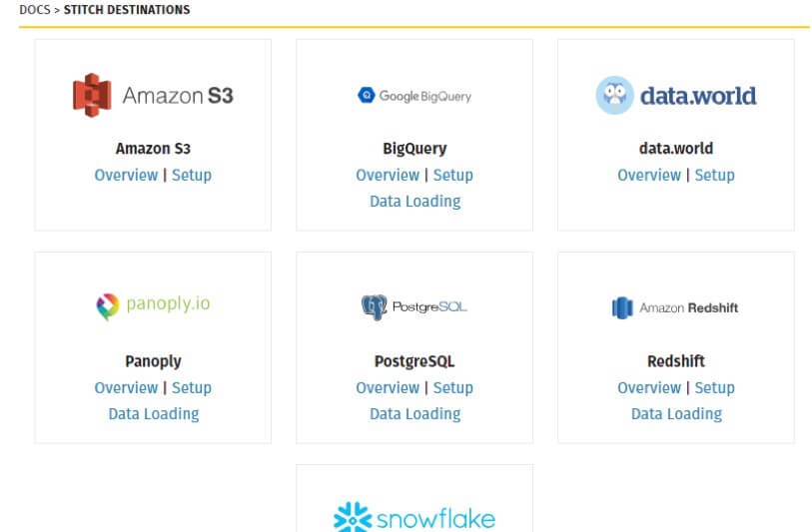Screen dimensions: 812x532
Task: Open BigQuery Setup link
Action: click(x=452, y=175)
